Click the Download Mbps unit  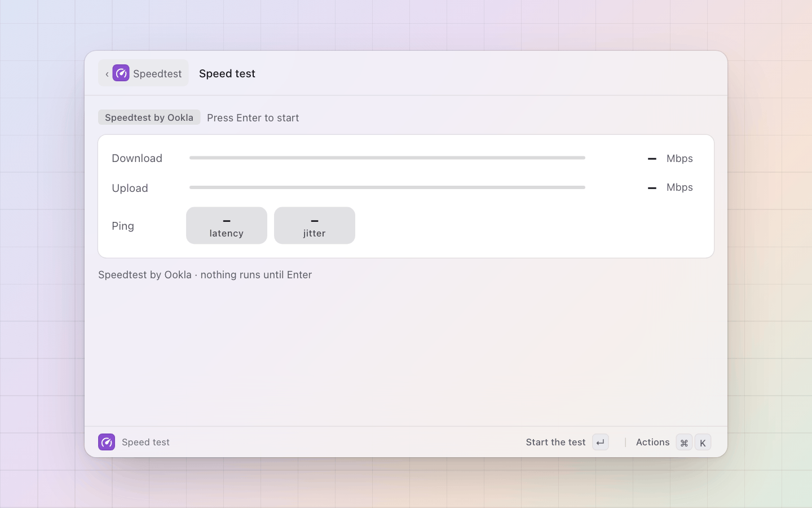[679, 159]
